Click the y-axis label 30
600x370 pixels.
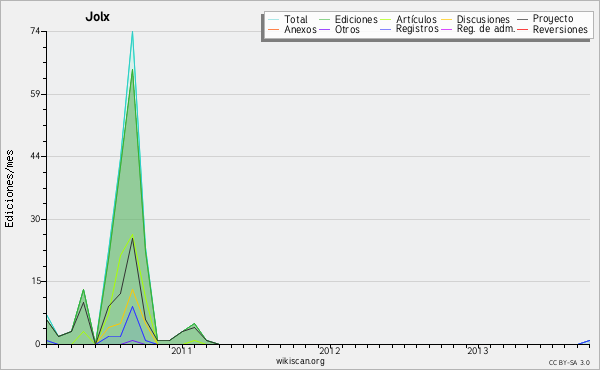(x=35, y=219)
